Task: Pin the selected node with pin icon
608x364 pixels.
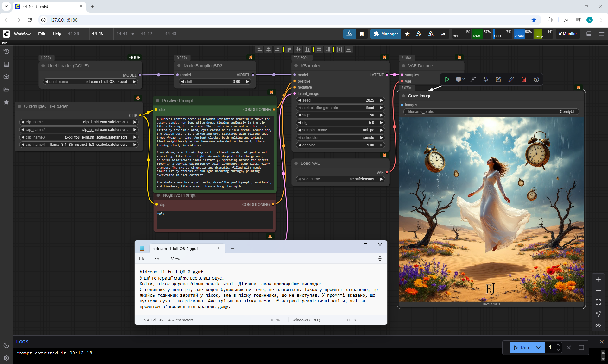Action: click(485, 79)
